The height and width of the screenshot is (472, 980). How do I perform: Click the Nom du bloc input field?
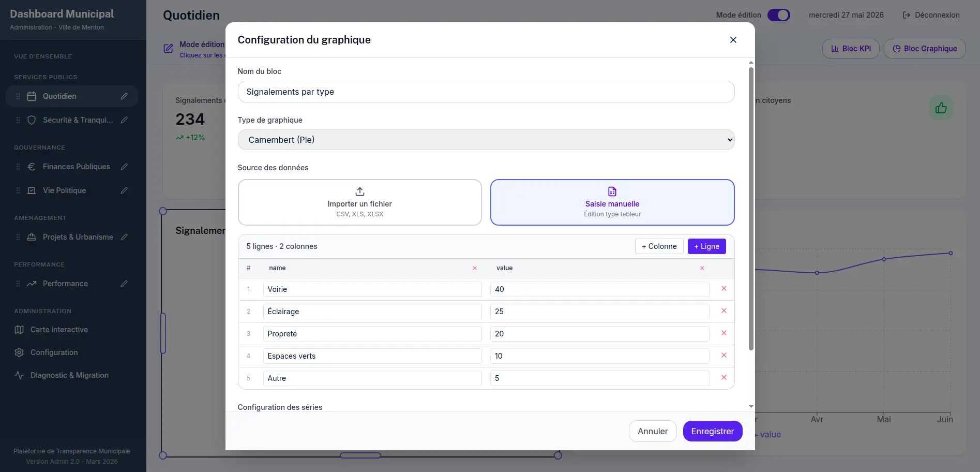tap(486, 92)
